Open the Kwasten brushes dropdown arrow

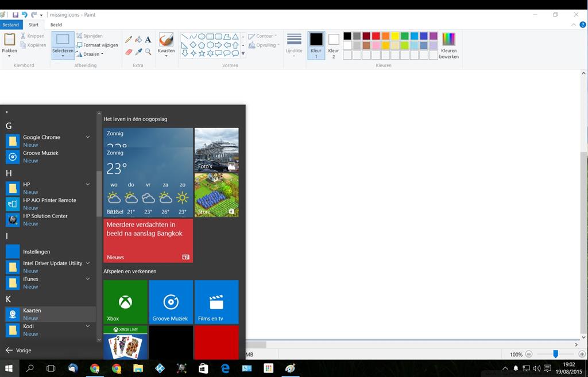166,56
